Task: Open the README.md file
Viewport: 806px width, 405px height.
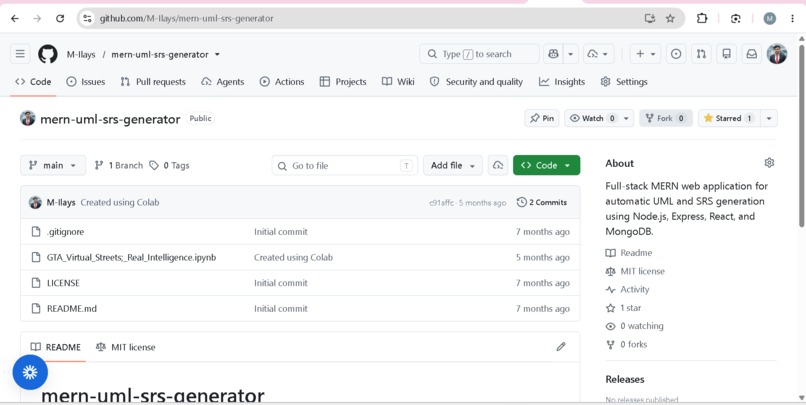Action: (71, 309)
